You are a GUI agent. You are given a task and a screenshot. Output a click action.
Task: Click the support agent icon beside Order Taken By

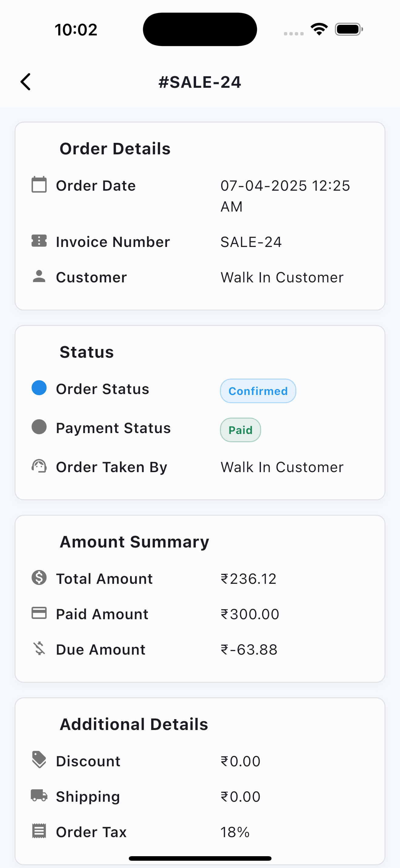click(x=39, y=466)
